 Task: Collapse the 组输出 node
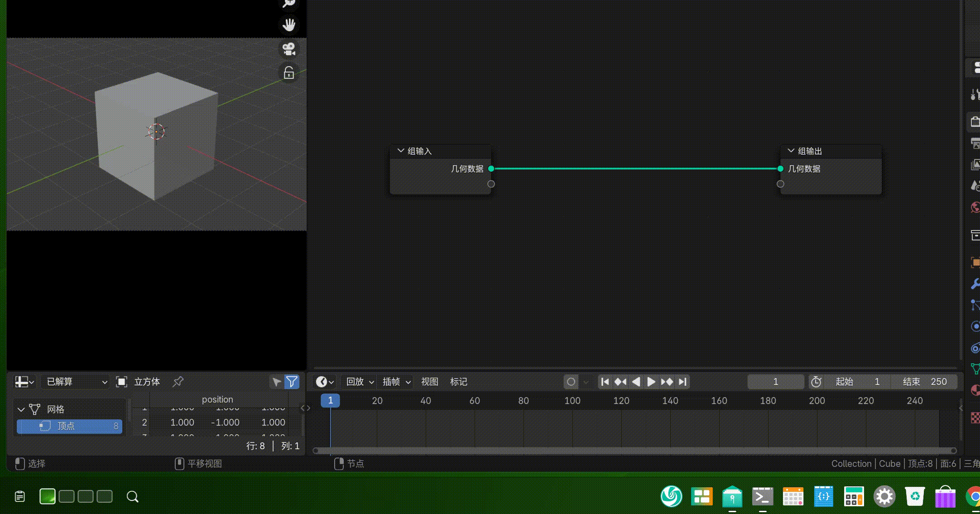tap(791, 151)
